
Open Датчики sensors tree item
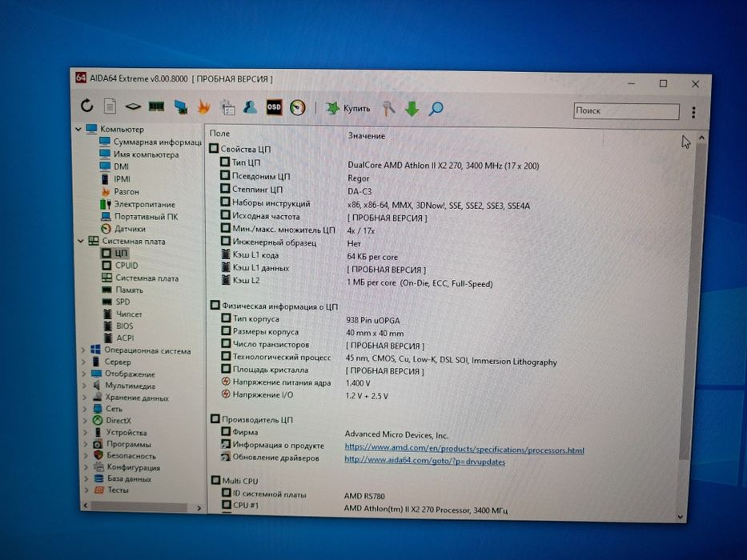tap(124, 229)
